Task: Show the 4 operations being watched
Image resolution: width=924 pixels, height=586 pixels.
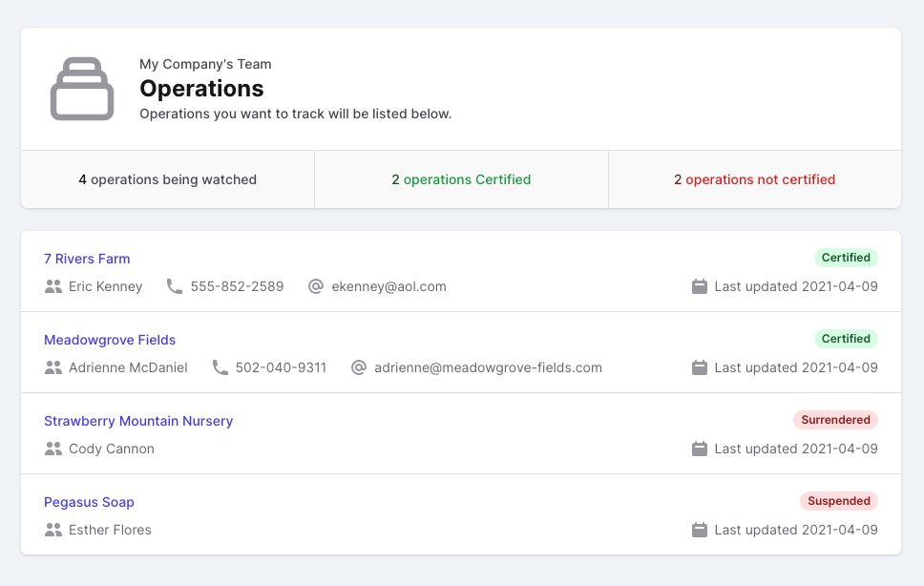Action: point(167,179)
